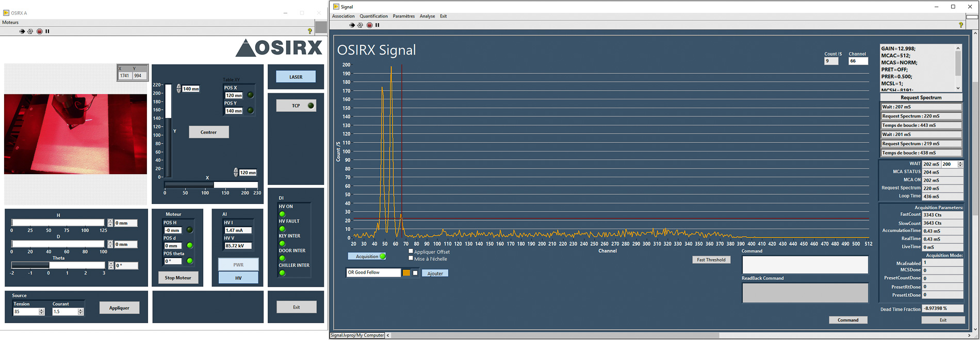Click the orange color swatch
Screen dimensions: 980x340
pyautogui.click(x=406, y=273)
